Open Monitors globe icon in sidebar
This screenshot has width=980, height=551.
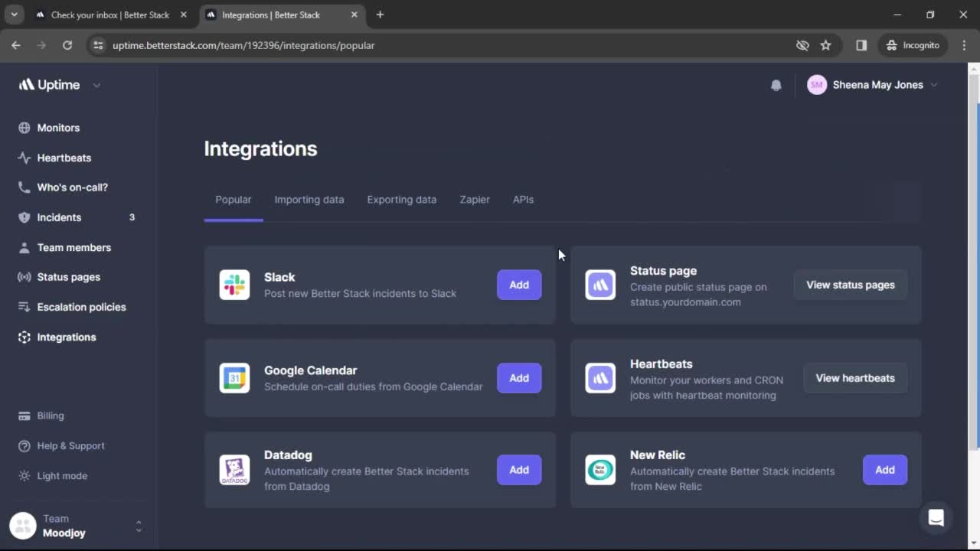24,128
